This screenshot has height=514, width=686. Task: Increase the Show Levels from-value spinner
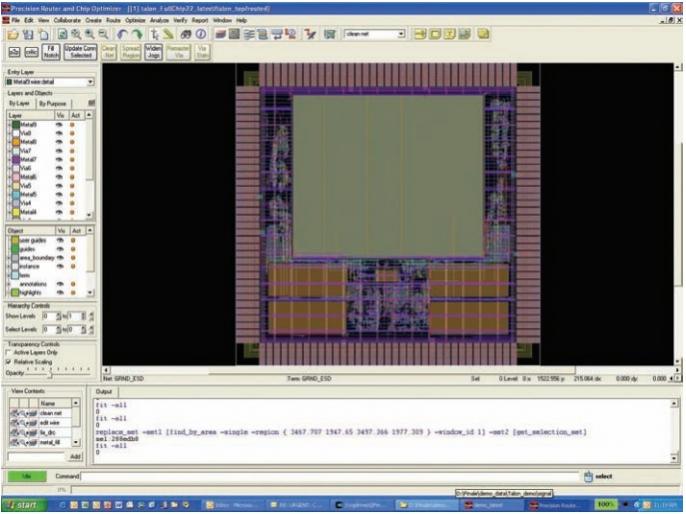(x=59, y=314)
